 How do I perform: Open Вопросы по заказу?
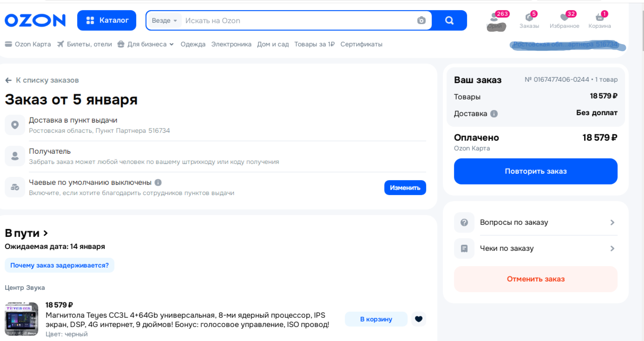pos(536,223)
